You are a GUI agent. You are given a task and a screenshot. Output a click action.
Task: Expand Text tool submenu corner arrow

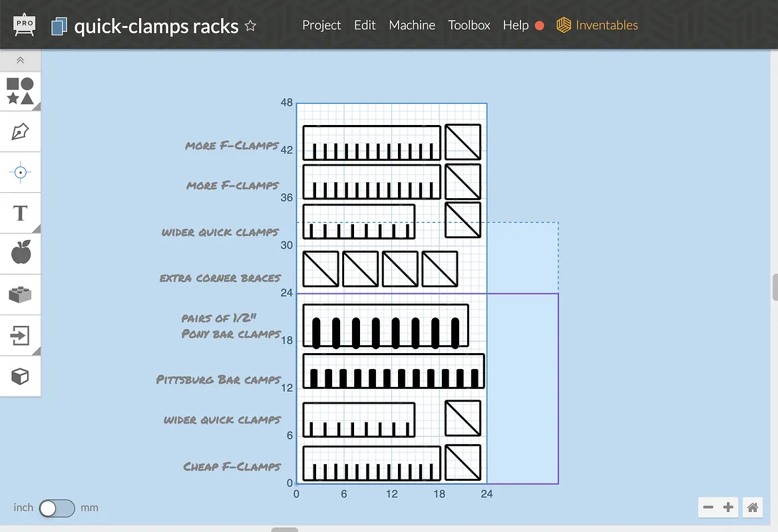[x=37, y=229]
